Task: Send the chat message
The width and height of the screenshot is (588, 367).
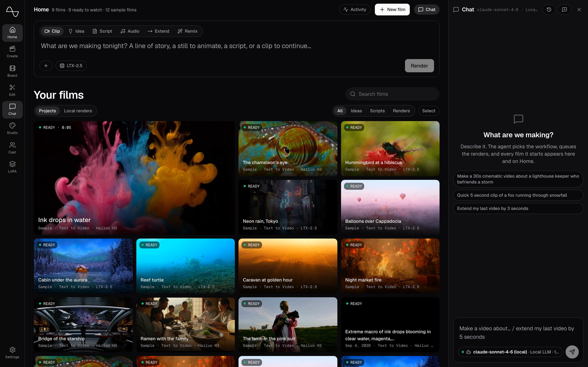Action: click(572, 352)
